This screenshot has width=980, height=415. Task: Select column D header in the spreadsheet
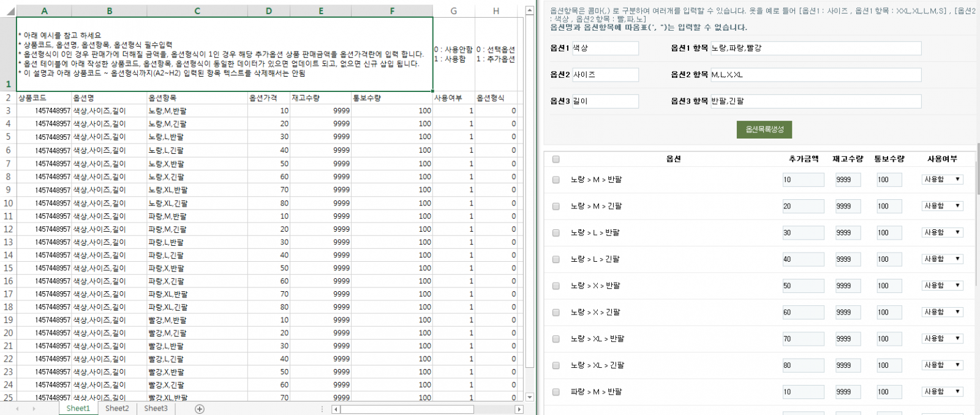(268, 11)
